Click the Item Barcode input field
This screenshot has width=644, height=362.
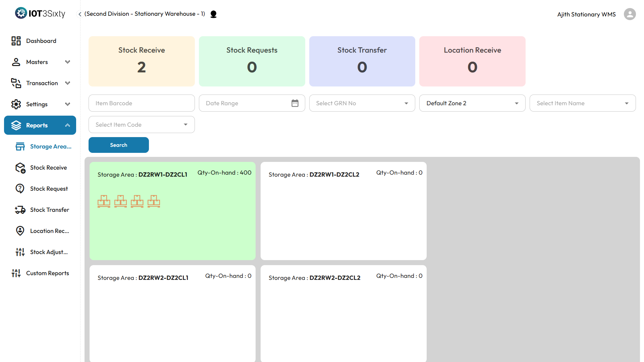141,103
